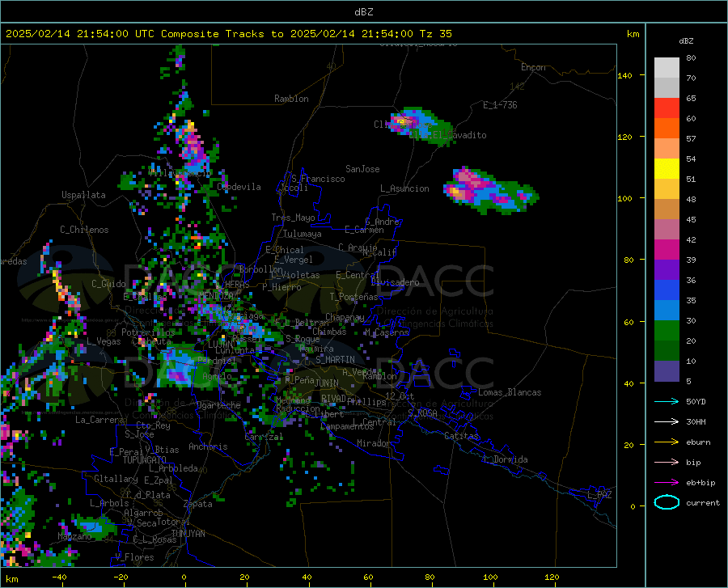728x588 pixels.
Task: Click the eburn legend label
Action: coord(698,442)
